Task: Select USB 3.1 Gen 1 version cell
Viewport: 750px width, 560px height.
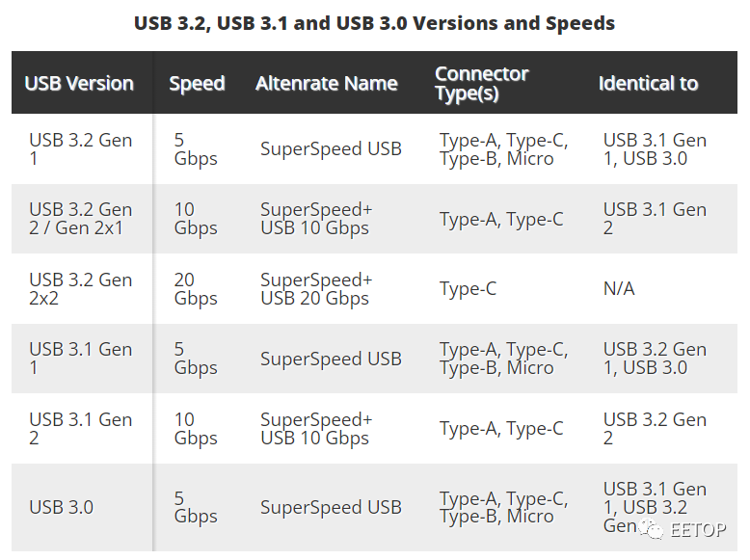Action: pyautogui.click(x=80, y=359)
